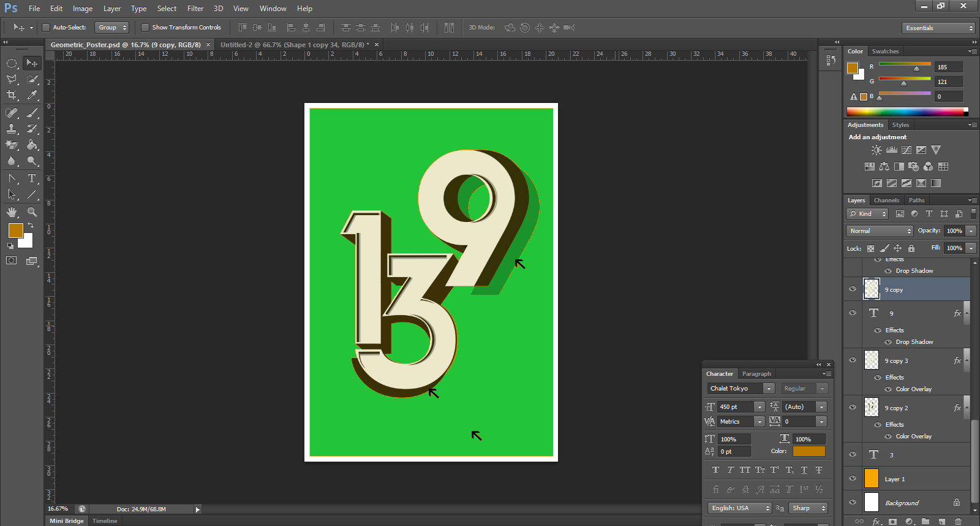Select the Crop tool
Viewport: 980px width, 526px height.
pos(12,95)
